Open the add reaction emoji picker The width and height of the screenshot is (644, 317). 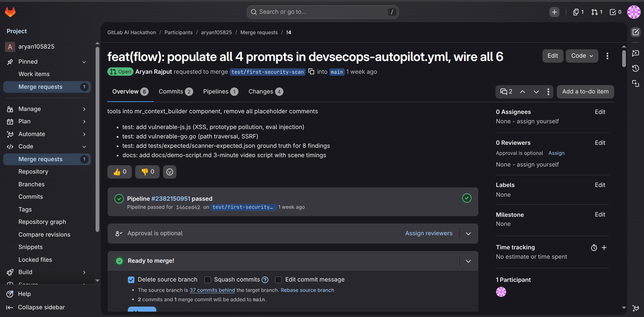(170, 172)
